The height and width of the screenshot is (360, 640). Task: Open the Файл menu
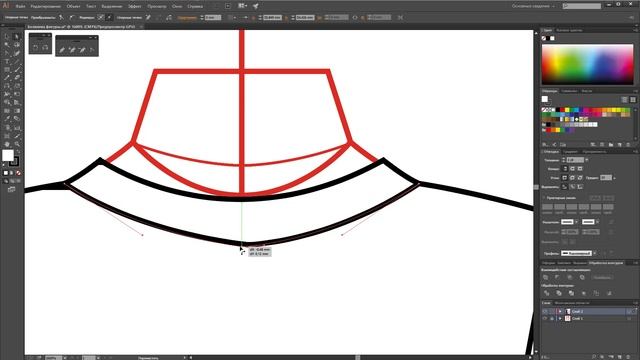point(20,7)
